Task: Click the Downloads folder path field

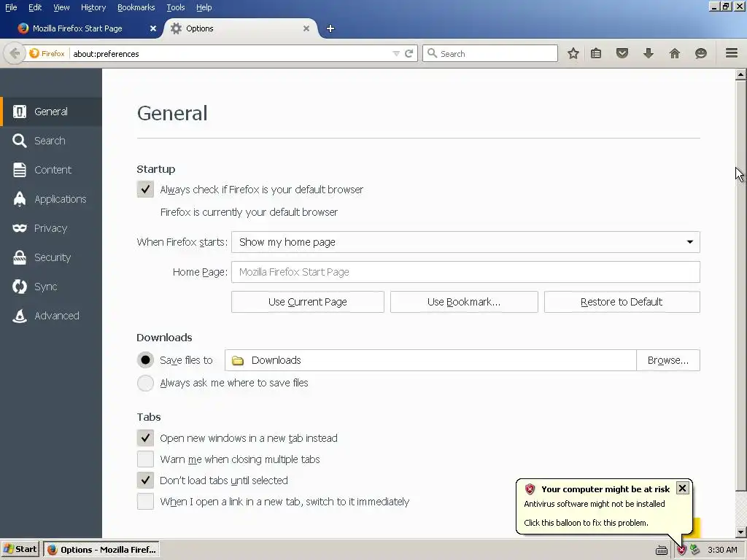Action: tap(430, 360)
